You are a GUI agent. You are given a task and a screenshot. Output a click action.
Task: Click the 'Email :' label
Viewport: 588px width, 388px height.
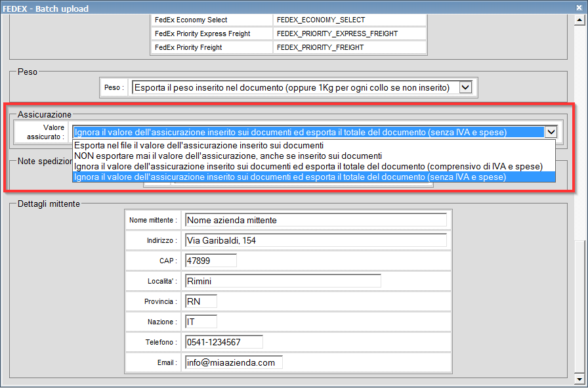[x=167, y=363]
